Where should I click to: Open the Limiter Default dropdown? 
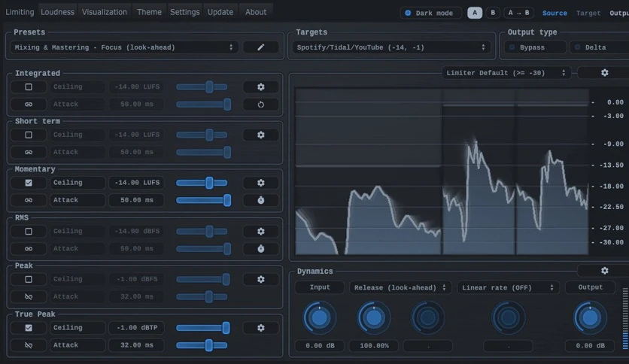tap(506, 73)
